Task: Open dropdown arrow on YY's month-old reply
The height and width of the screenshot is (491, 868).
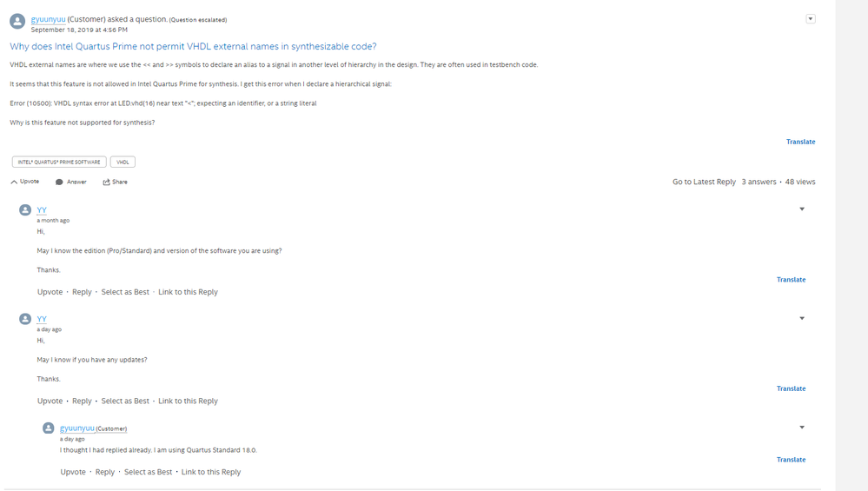Action: 802,209
